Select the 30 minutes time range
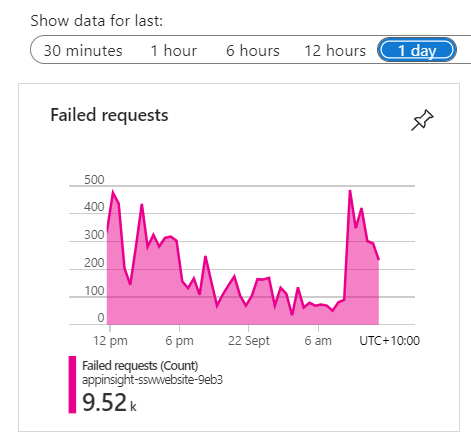This screenshot has width=471, height=436. [x=83, y=51]
